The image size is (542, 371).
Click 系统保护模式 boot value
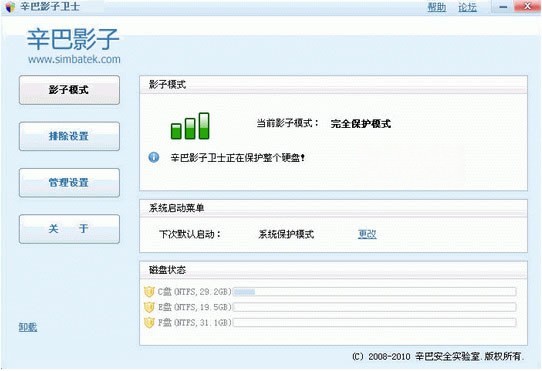[286, 234]
